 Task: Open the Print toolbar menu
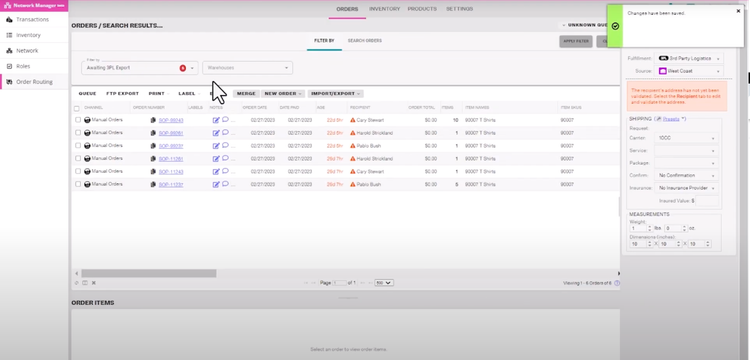click(x=158, y=94)
